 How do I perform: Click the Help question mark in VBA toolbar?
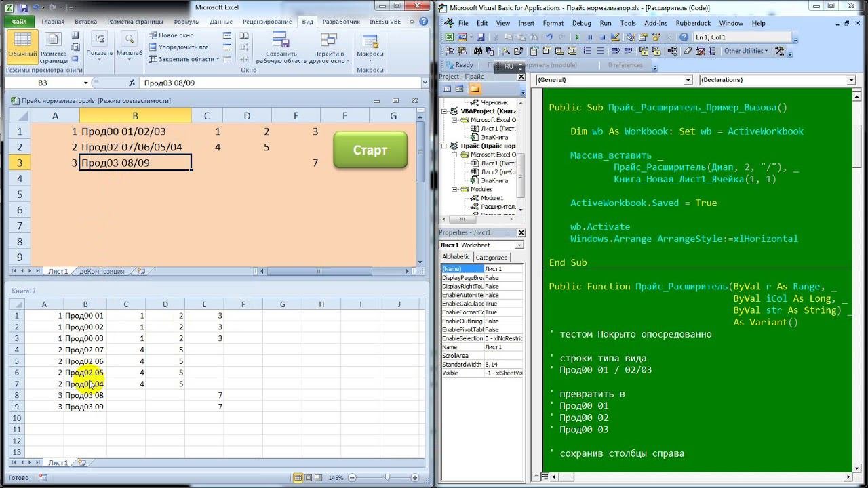[x=684, y=37]
